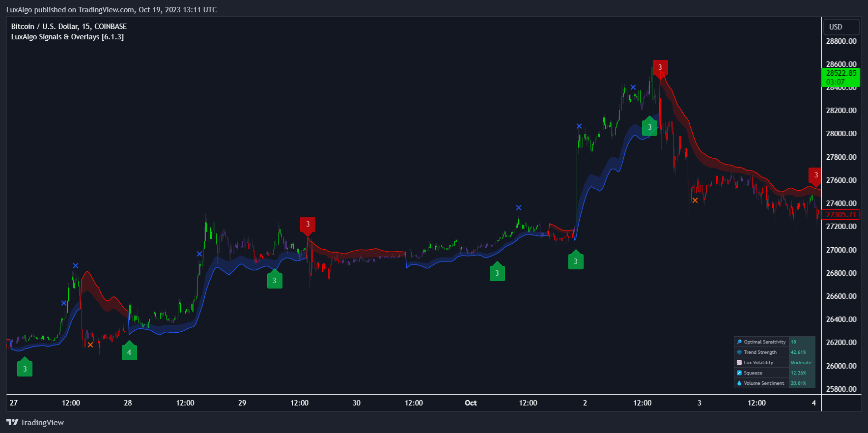Viewport: 868px width, 433px height.
Task: Click the red price label 27305.71
Action: 840,215
